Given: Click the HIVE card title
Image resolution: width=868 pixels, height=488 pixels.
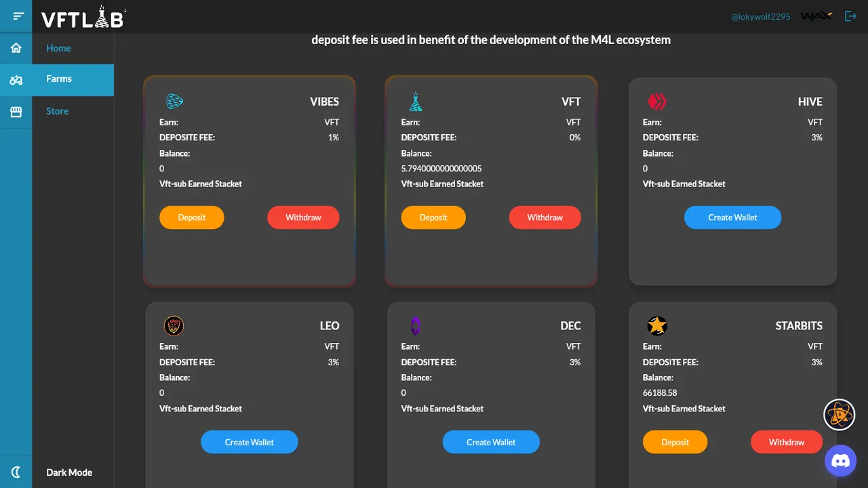Looking at the screenshot, I should coord(810,102).
